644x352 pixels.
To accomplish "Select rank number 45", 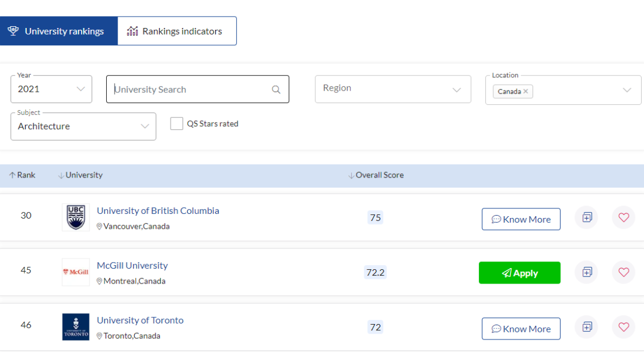I will [x=26, y=270].
